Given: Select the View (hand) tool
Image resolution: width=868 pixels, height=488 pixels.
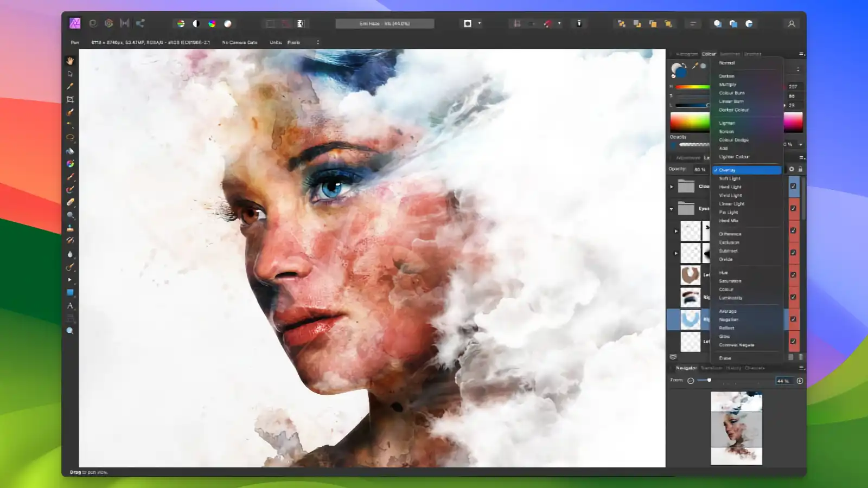Looking at the screenshot, I should point(70,61).
